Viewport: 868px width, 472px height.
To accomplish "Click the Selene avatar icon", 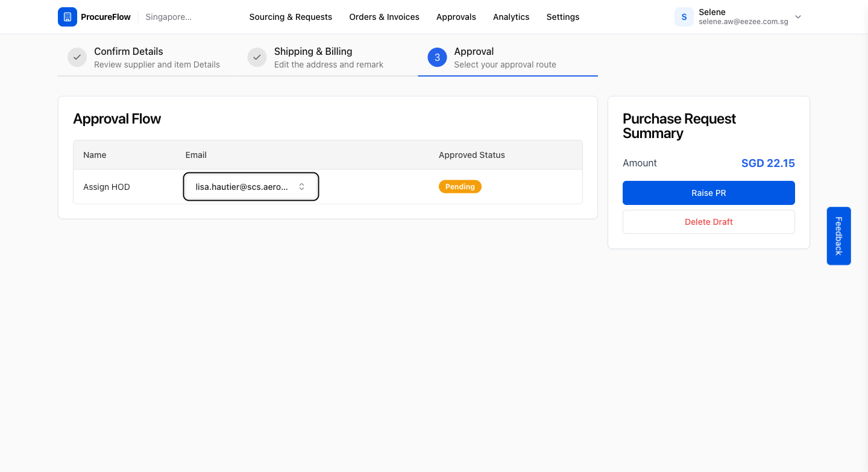I will click(x=684, y=17).
